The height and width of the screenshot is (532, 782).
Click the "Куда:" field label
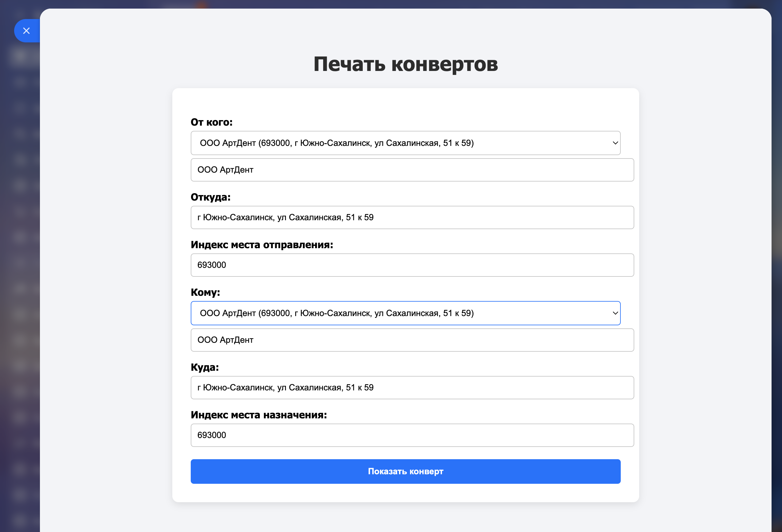tap(205, 367)
